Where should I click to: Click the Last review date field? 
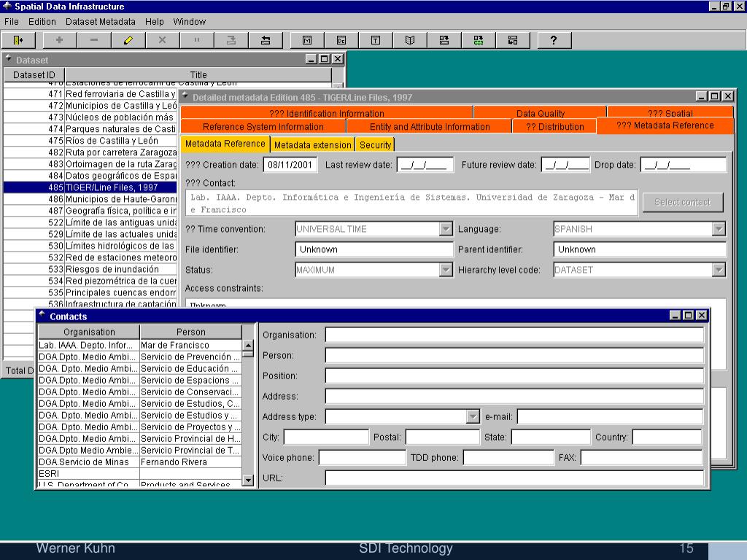pos(425,165)
